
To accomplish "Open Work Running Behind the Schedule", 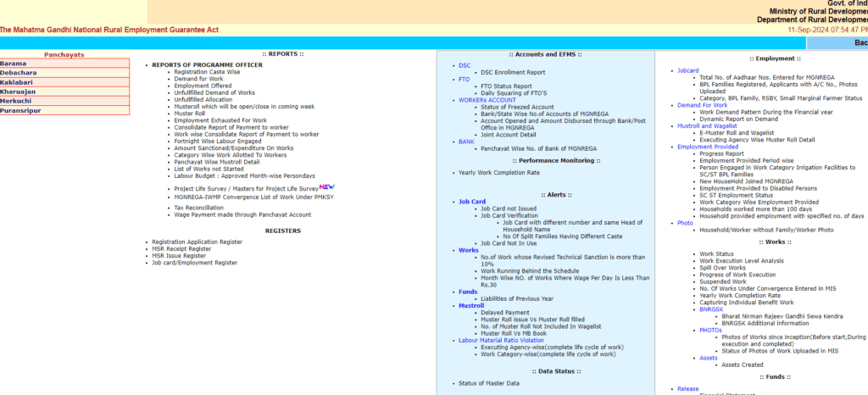I will coord(530,271).
